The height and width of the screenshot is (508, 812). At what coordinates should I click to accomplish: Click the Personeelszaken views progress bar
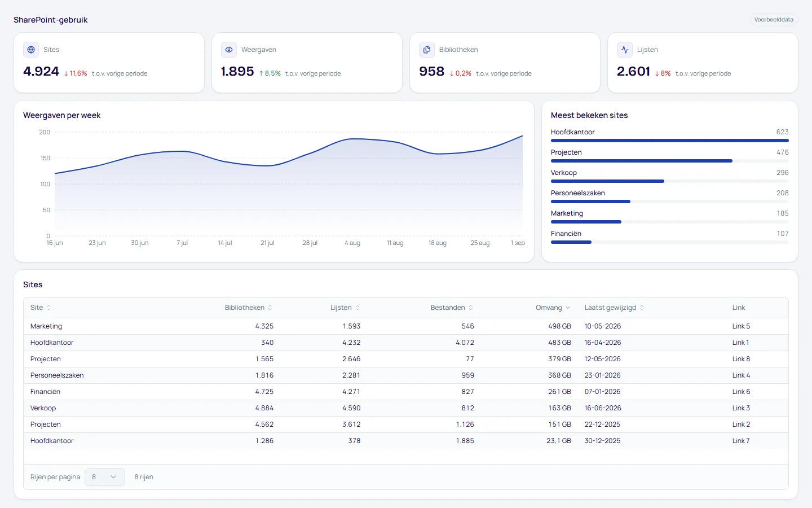(x=670, y=202)
